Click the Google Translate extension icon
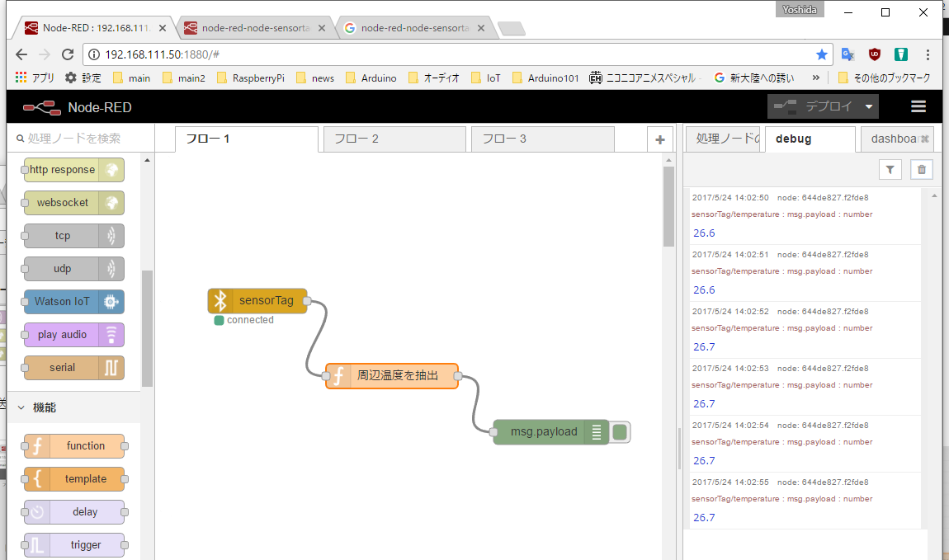 tap(847, 54)
